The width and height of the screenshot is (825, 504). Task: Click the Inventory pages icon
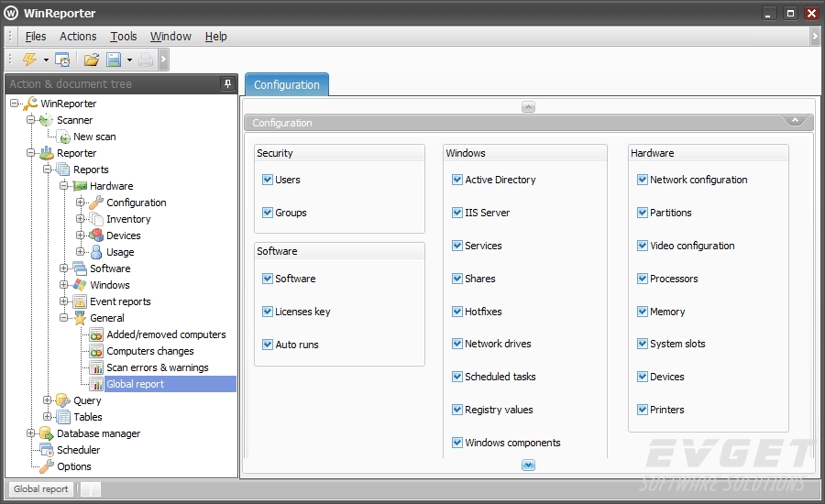[x=96, y=219]
